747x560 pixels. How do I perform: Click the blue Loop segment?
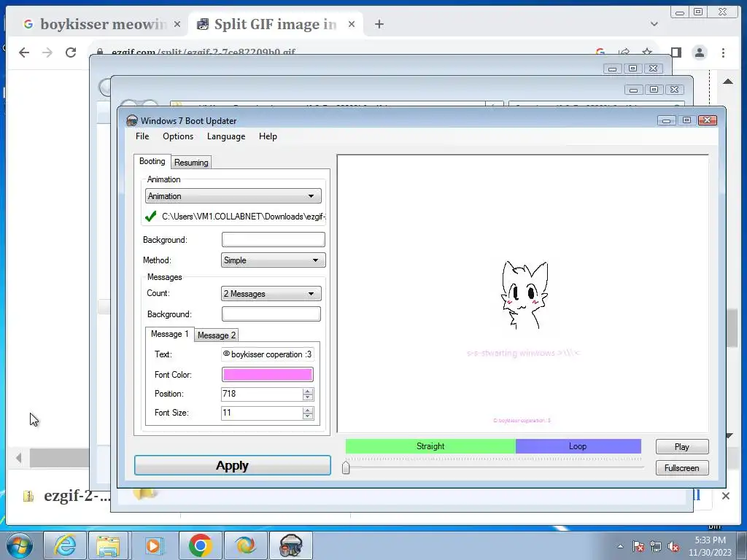pos(578,446)
